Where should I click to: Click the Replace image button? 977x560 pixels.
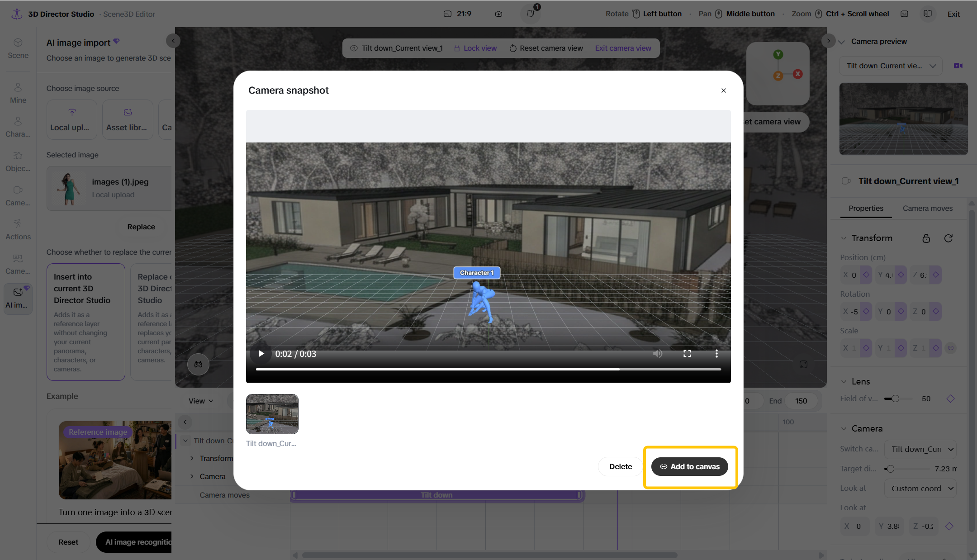coord(141,227)
